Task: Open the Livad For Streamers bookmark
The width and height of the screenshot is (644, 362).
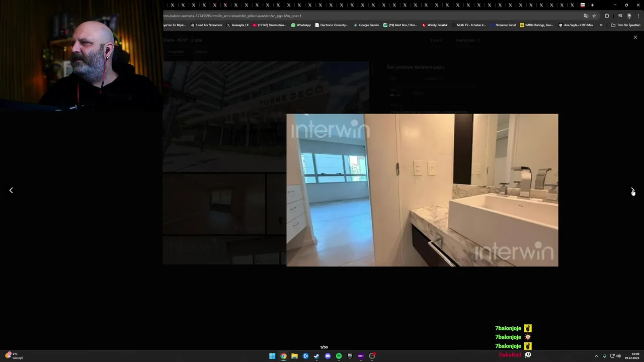Action: [x=207, y=25]
